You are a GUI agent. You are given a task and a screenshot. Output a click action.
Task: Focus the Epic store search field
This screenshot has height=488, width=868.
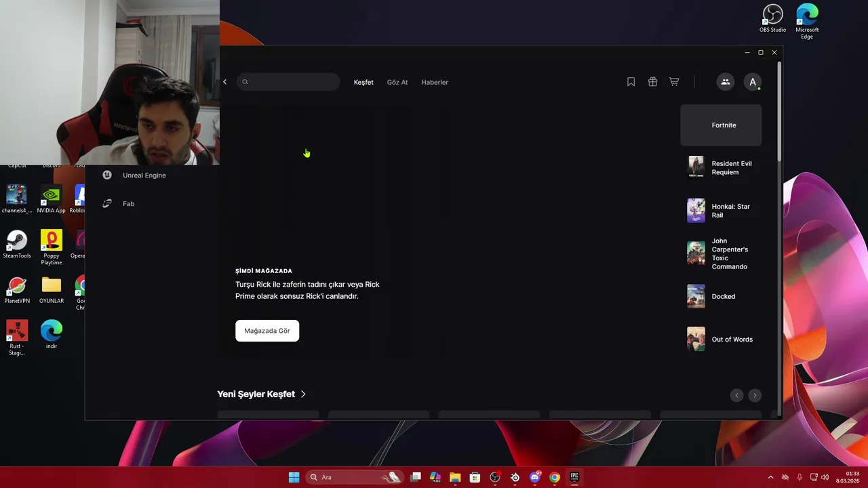pyautogui.click(x=288, y=82)
